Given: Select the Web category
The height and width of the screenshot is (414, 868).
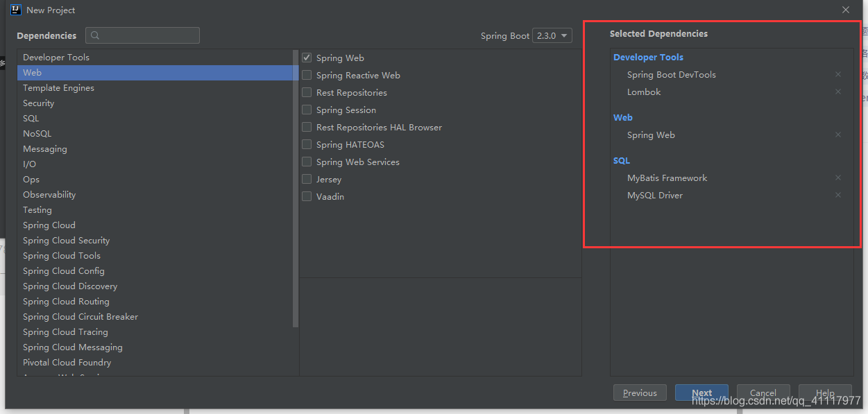Looking at the screenshot, I should tap(155, 72).
